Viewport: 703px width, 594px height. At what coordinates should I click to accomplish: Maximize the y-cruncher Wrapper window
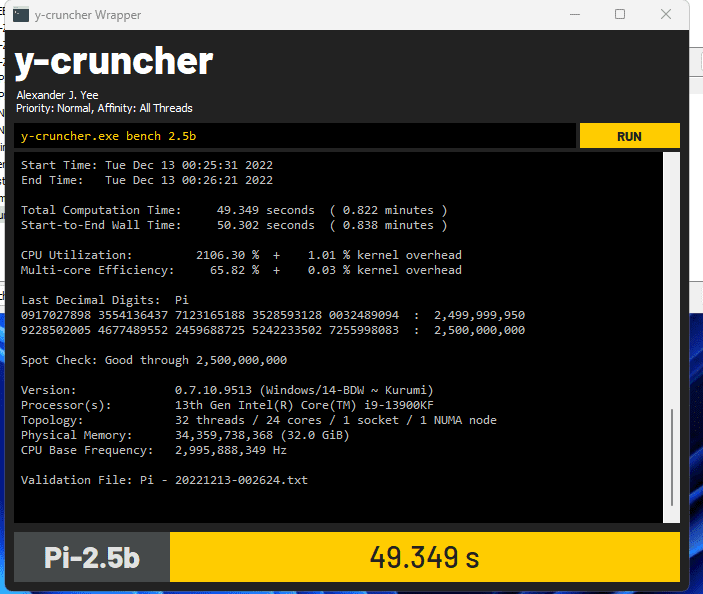click(620, 14)
